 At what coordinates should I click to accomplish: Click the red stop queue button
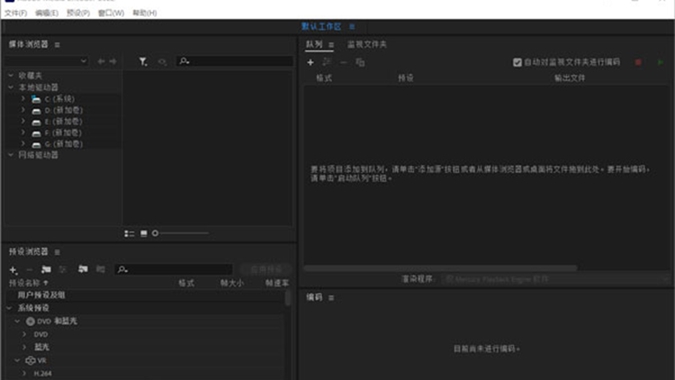638,62
